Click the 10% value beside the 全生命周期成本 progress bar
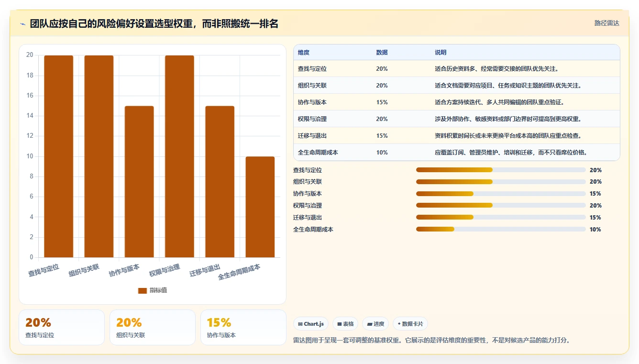The image size is (639, 364). (595, 230)
